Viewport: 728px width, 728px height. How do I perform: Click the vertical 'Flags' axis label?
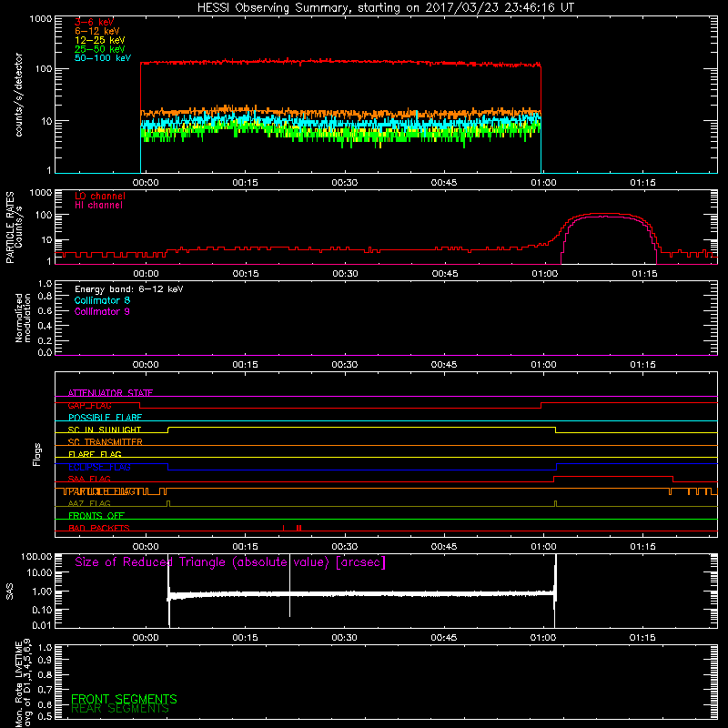click(37, 454)
